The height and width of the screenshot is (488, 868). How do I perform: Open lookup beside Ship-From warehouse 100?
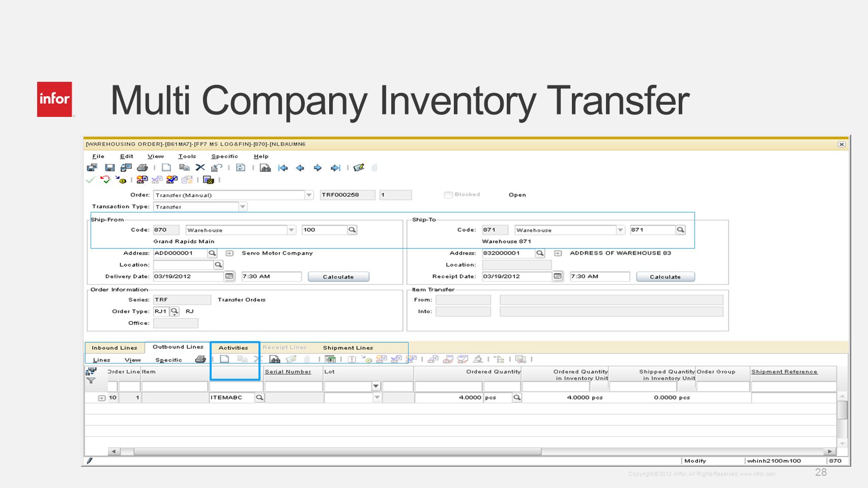click(352, 230)
